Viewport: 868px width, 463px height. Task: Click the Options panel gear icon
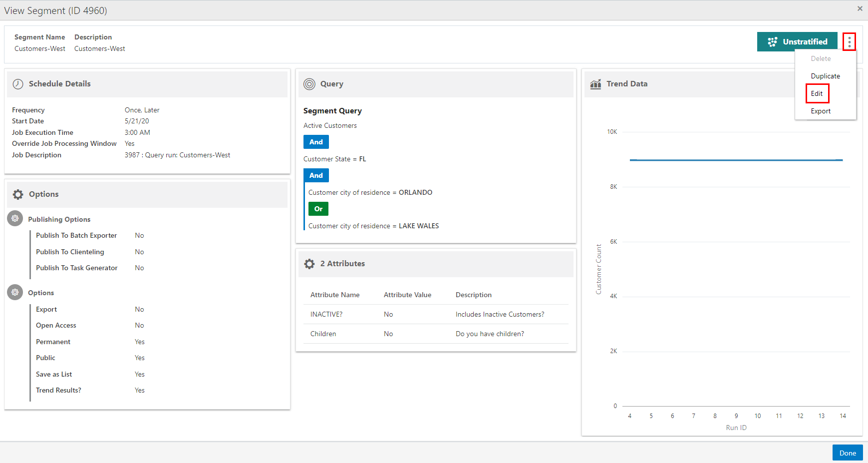pos(18,194)
